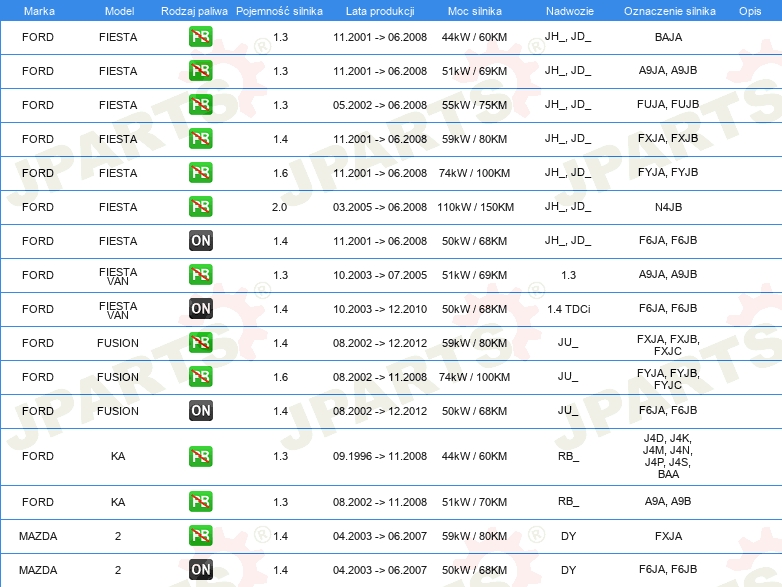Image resolution: width=782 pixels, height=587 pixels.
Task: Select power cell 74kW / 100KM Fiesta
Action: pyautogui.click(x=474, y=173)
